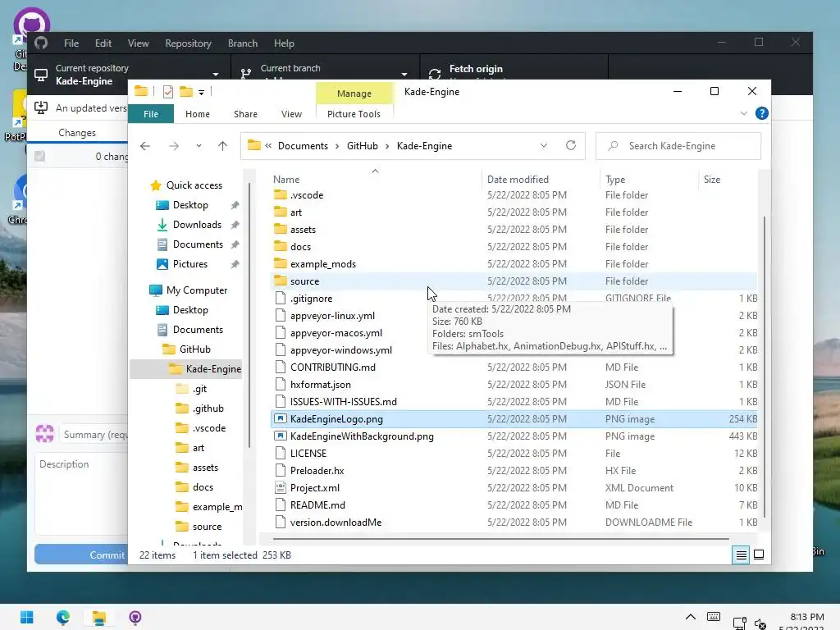Select My Computer in navigation pane
Screen dimensions: 840x630
[x=197, y=290]
